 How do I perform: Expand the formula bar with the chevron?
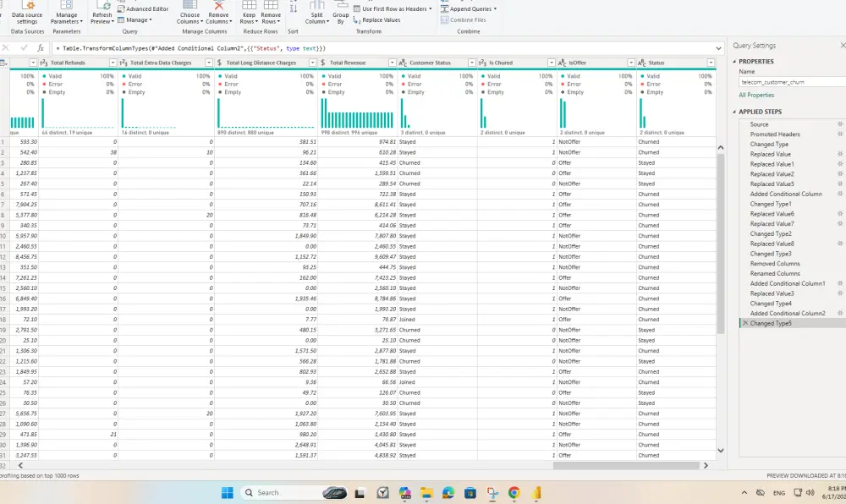pyautogui.click(x=718, y=48)
